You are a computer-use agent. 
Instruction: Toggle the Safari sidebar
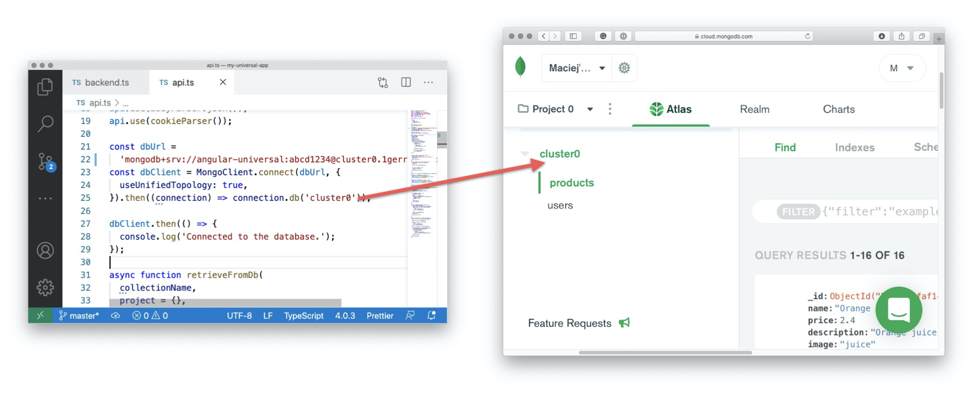(573, 36)
